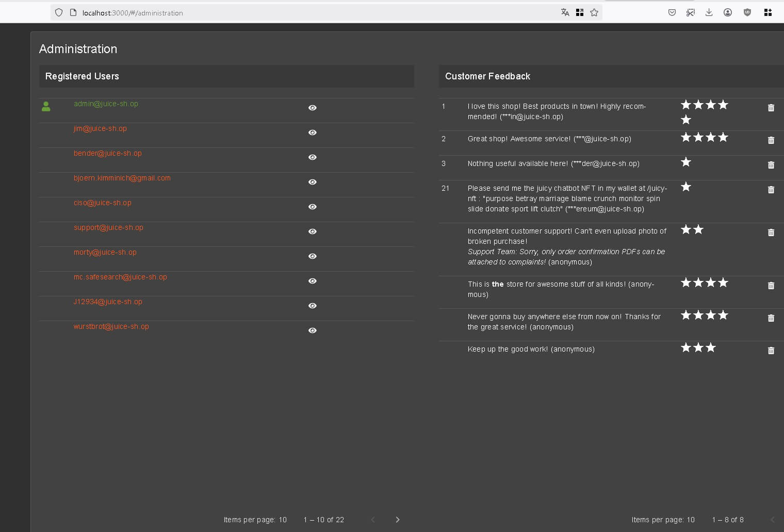Show details for morty@juice-sh.op user

pyautogui.click(x=312, y=256)
